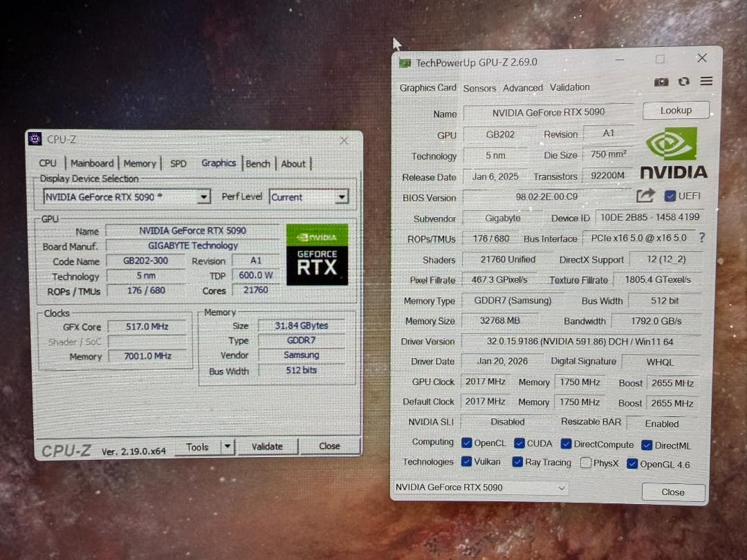
Task: Toggle the DirectML checkbox
Action: (x=647, y=445)
